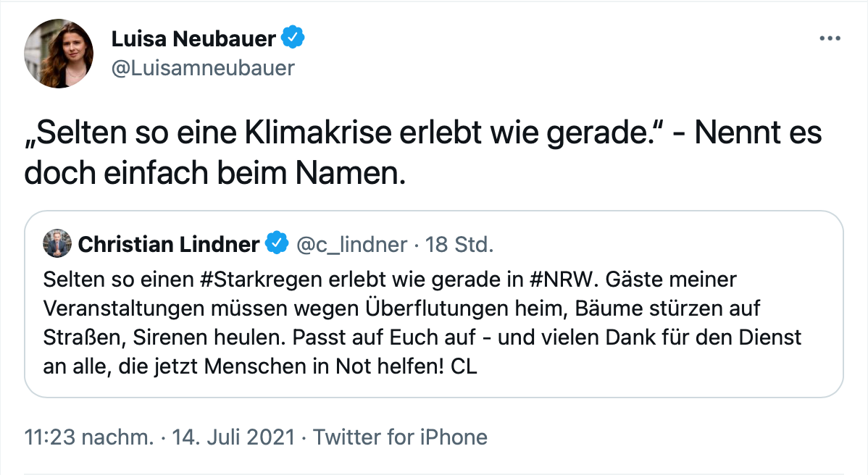Open the #NRW hashtag
Screen dimensions: 868x475
563,279
